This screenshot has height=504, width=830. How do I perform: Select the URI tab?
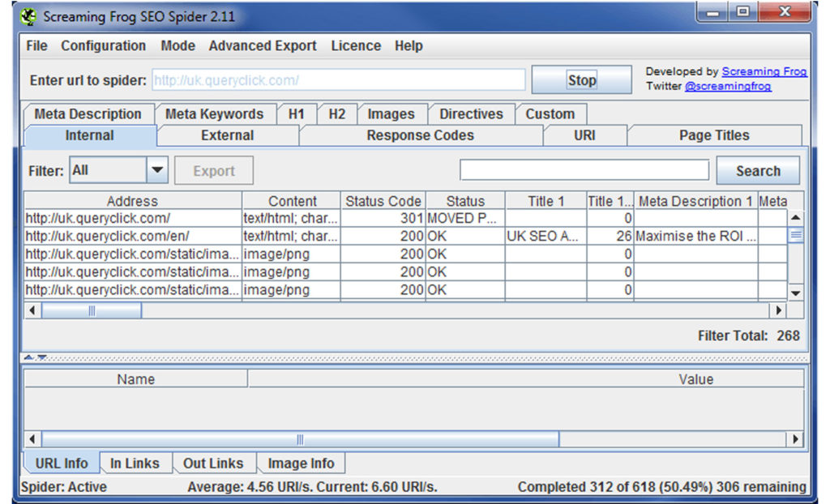click(584, 135)
